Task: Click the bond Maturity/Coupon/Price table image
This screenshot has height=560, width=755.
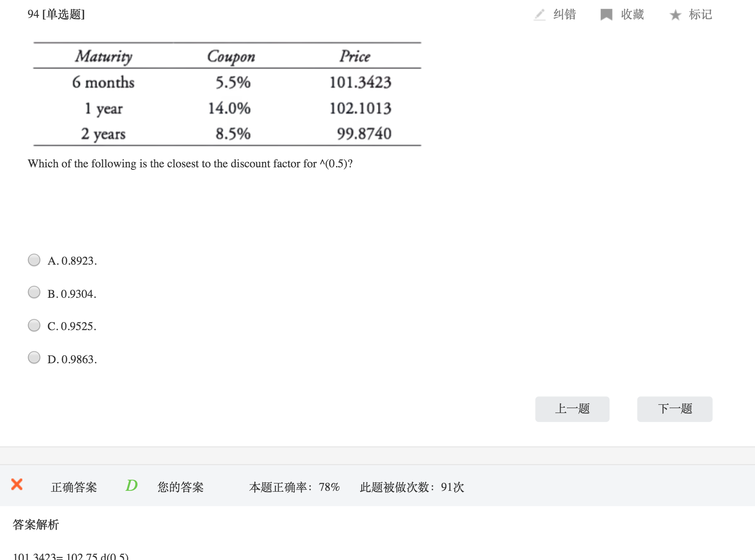Action: [227, 94]
